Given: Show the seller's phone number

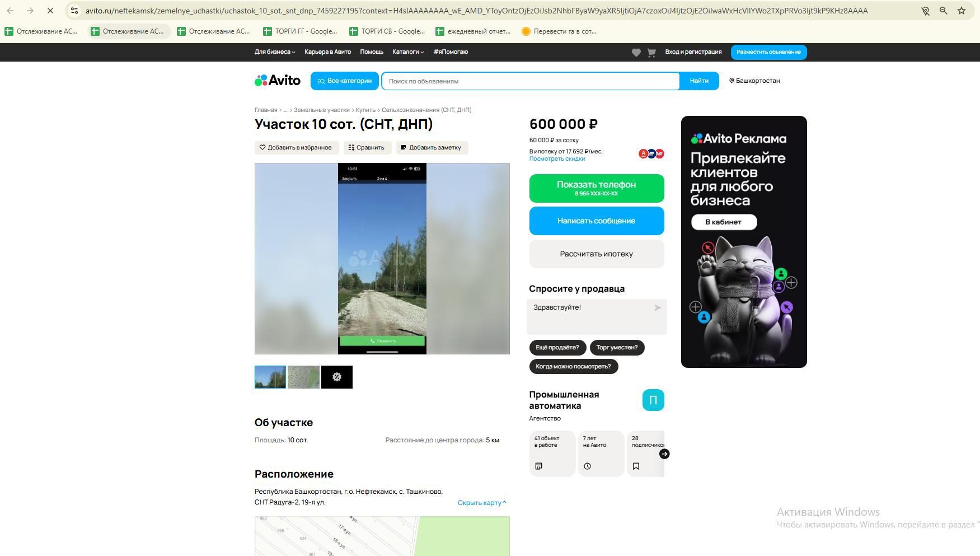Looking at the screenshot, I should tap(597, 188).
